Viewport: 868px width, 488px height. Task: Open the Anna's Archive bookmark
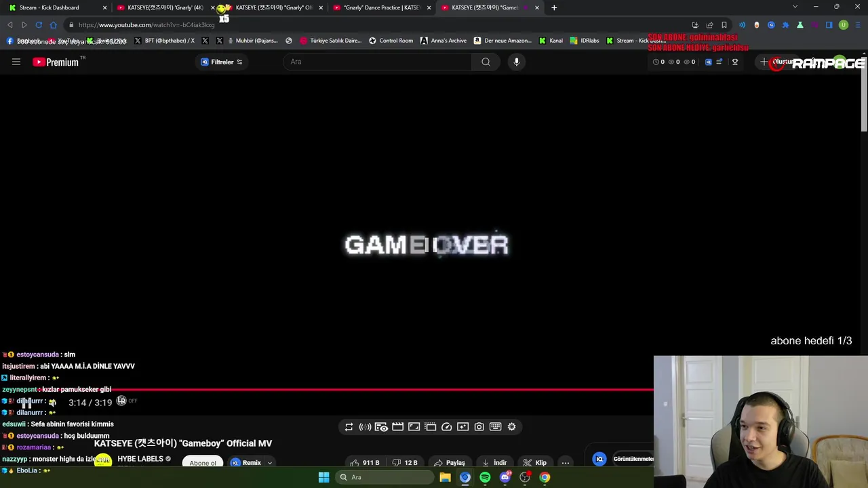[443, 41]
